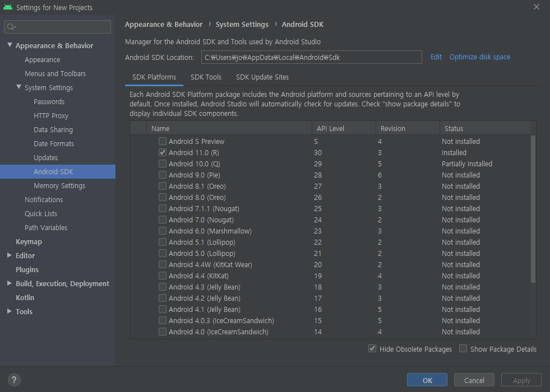Expand the Build, Execution, Deployment section
550x392 pixels.
coord(10,283)
